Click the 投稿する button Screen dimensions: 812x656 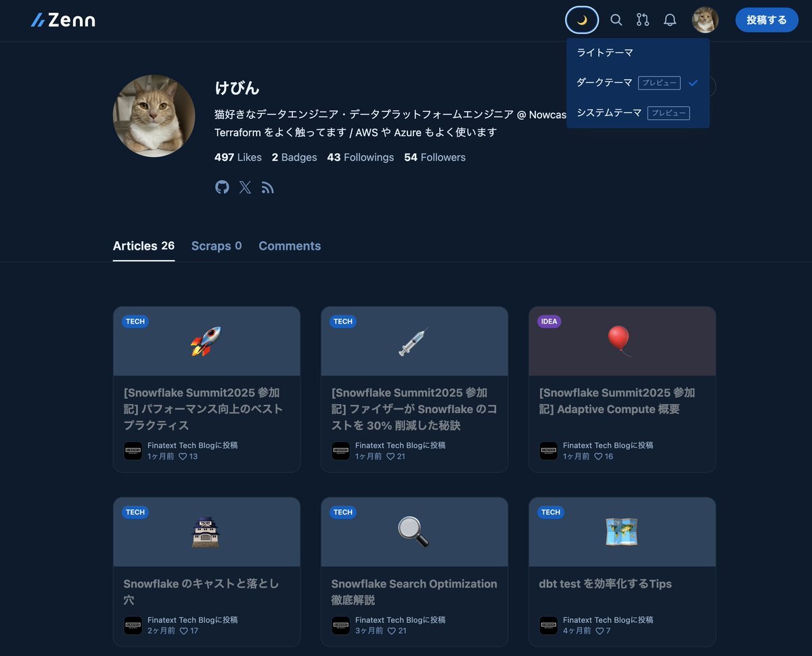click(x=767, y=20)
